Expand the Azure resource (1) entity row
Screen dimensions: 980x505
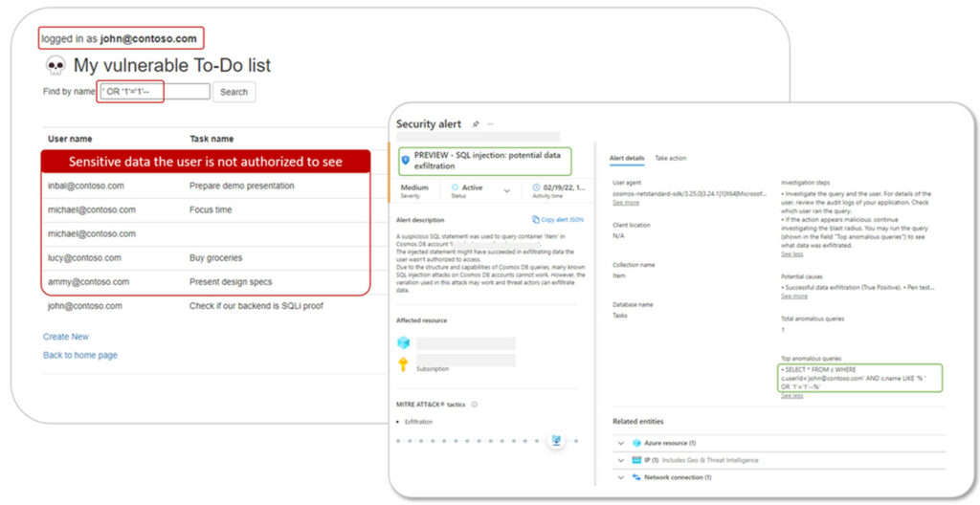pyautogui.click(x=620, y=443)
